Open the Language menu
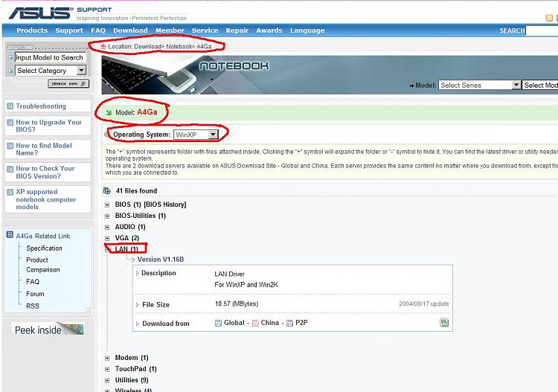Image resolution: width=558 pixels, height=392 pixels. [307, 30]
